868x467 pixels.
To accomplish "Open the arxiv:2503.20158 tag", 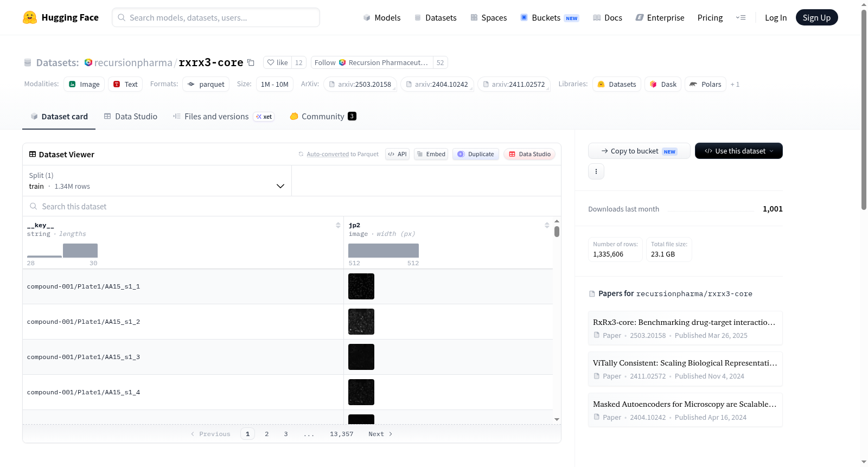I will [x=360, y=84].
